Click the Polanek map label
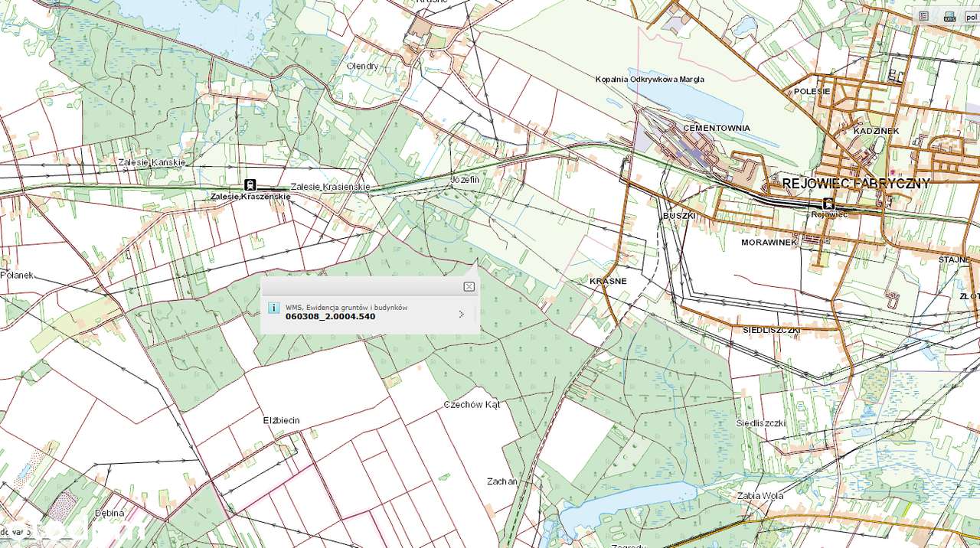This screenshot has width=980, height=548. 17,275
